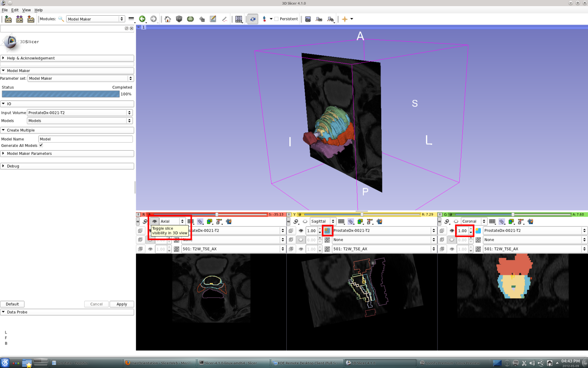Toggle Sagittal slice visibility in 3D view
Viewport: 588px width, 368px height.
(305, 222)
